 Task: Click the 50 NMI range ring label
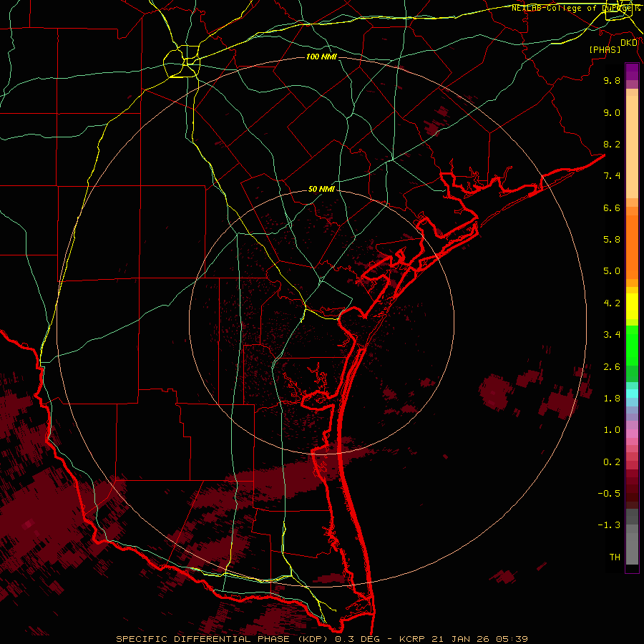pos(321,189)
